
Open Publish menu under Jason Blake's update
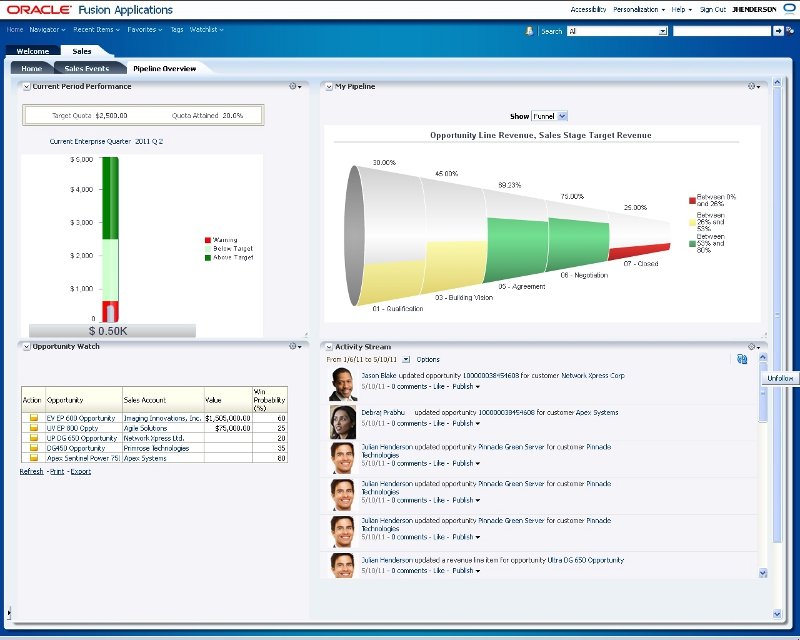tap(466, 386)
